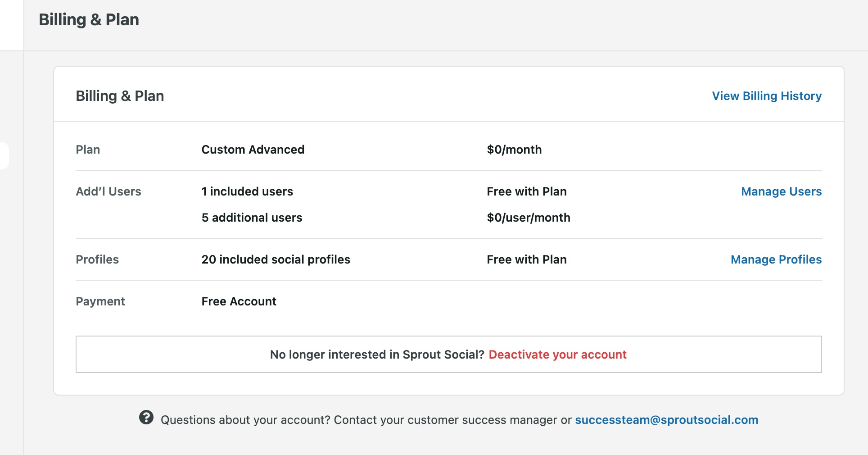Select the Custom Advanced plan name
Image resolution: width=868 pixels, height=455 pixels.
pos(253,150)
